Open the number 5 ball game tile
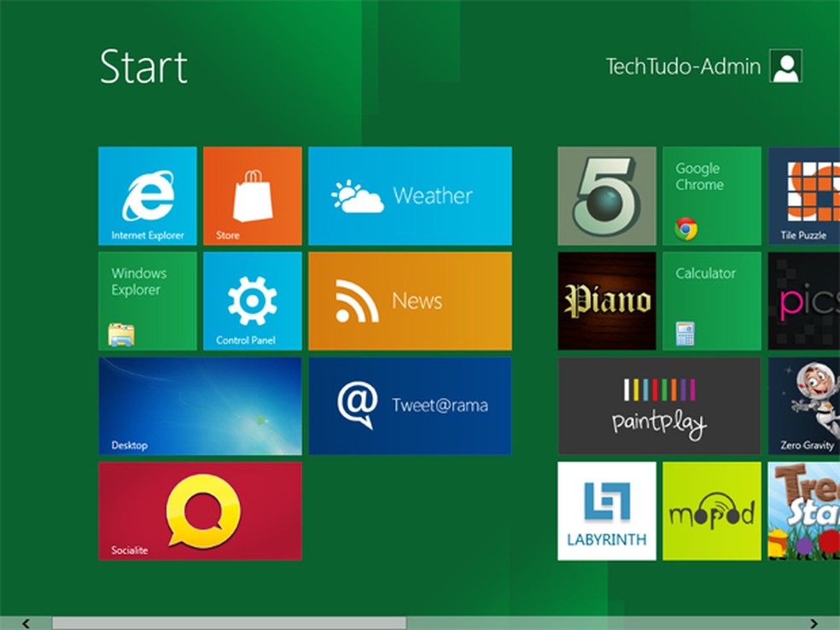 click(606, 195)
